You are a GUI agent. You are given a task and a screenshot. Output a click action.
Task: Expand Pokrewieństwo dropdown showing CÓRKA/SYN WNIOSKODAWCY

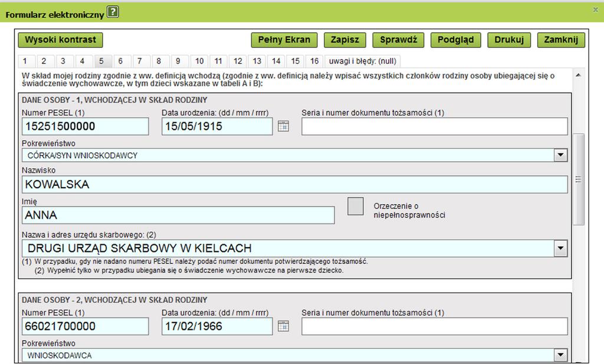pos(560,155)
